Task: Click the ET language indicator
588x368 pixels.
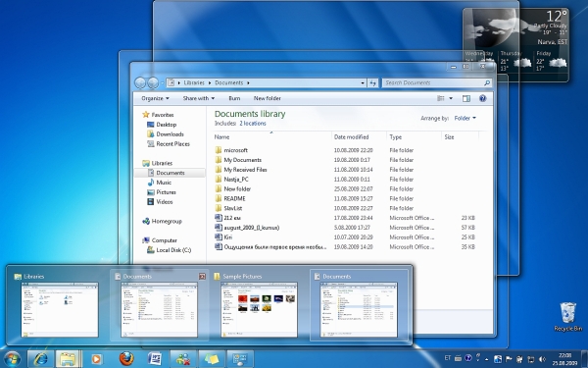Action: point(448,358)
